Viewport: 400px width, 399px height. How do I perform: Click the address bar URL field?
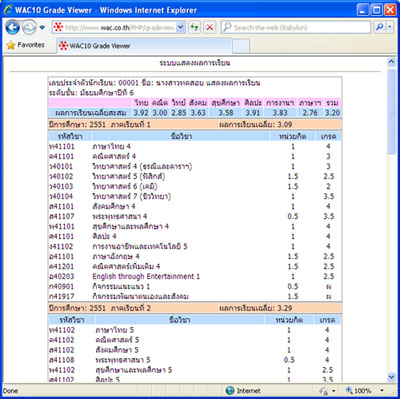(x=119, y=28)
